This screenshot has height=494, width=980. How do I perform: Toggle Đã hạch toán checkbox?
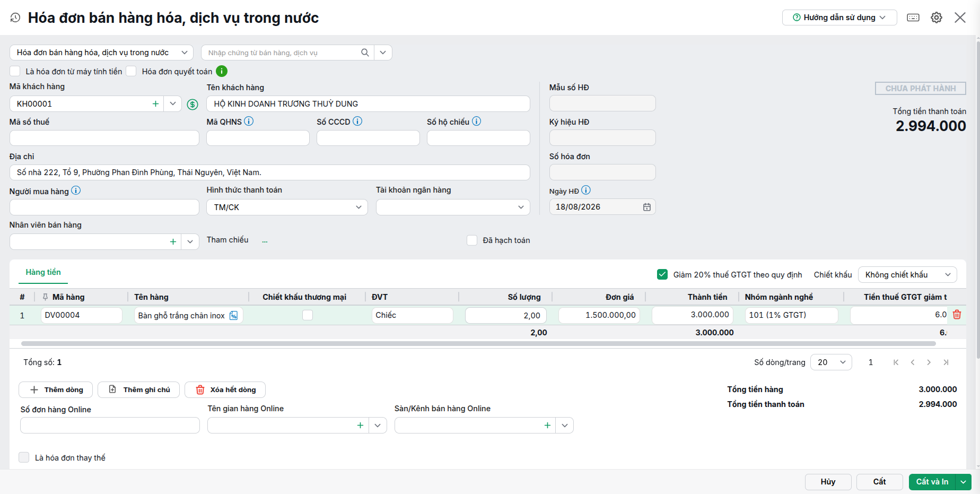(x=472, y=240)
